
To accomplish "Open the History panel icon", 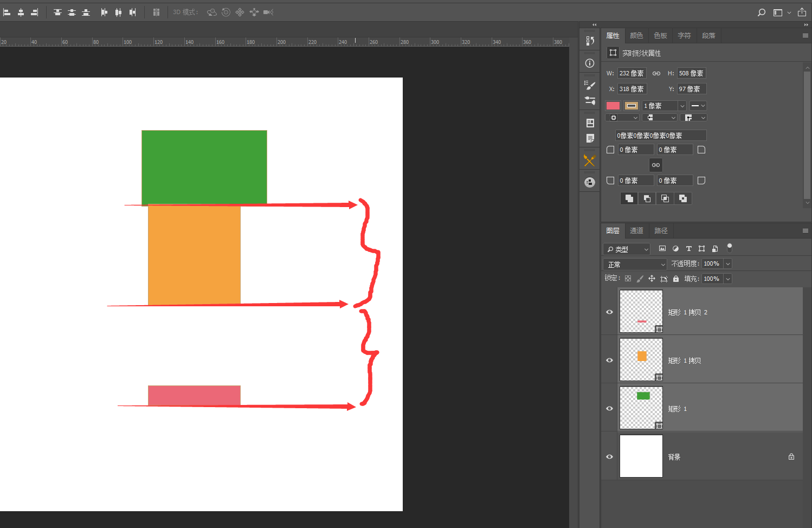I will pyautogui.click(x=590, y=41).
